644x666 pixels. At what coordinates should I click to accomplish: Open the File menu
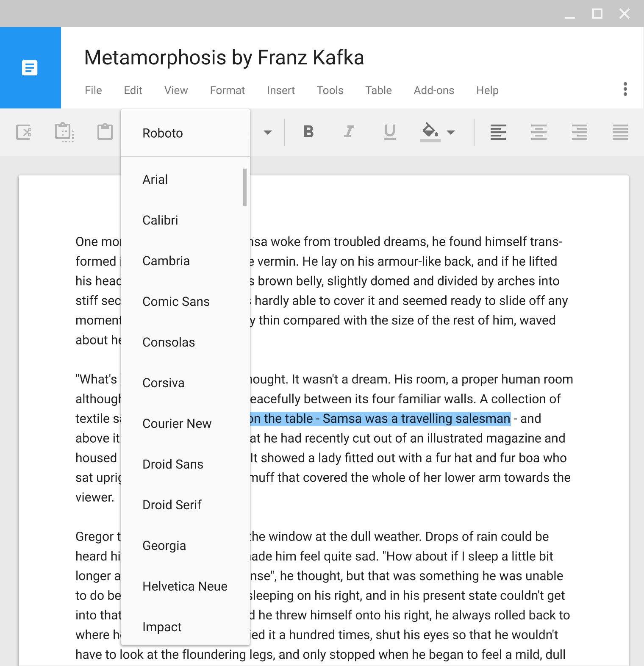coord(93,90)
